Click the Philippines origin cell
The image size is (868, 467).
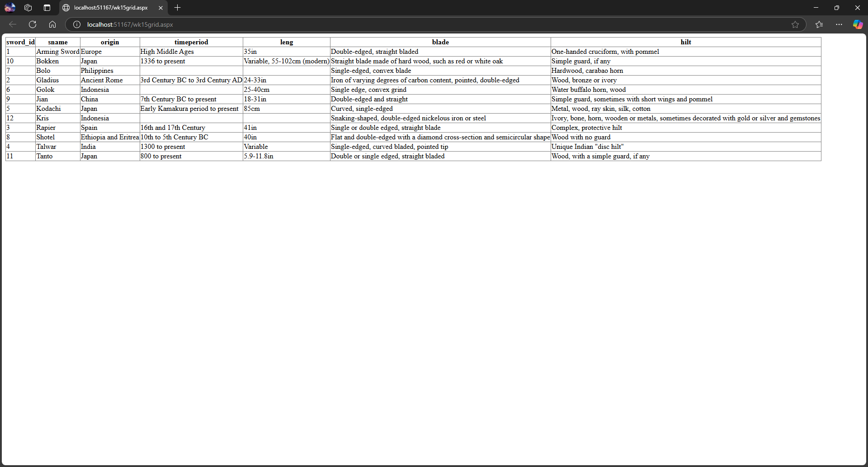tap(110, 71)
